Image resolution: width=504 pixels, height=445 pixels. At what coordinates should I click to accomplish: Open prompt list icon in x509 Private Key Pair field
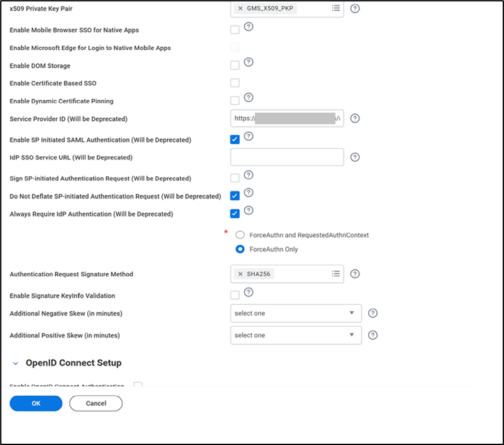click(x=336, y=9)
